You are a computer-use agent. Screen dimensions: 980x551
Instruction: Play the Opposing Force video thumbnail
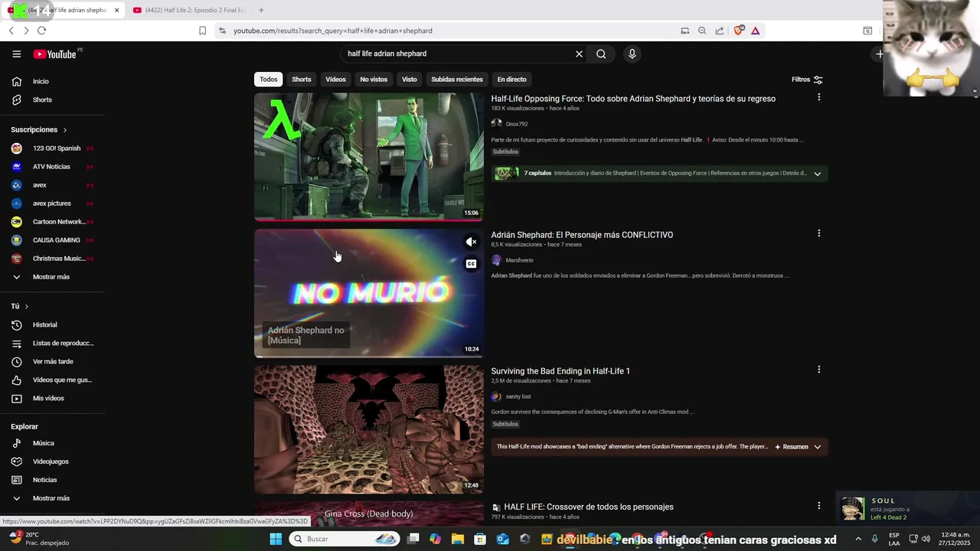[369, 157]
